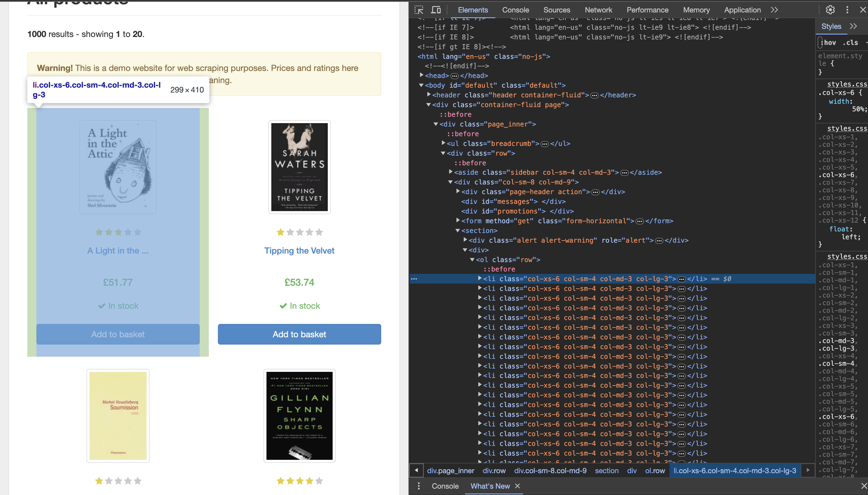
Task: Expand the aside sidebar element node
Action: [x=451, y=172]
